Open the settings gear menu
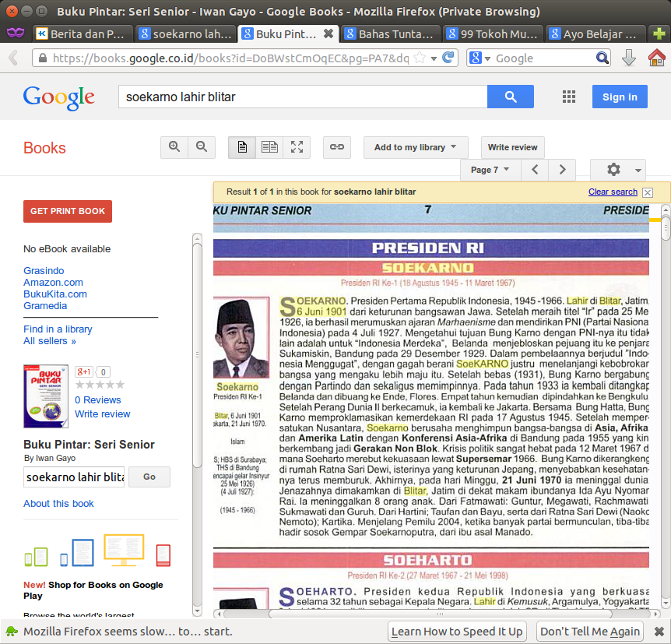The width and height of the screenshot is (671, 644). point(618,170)
